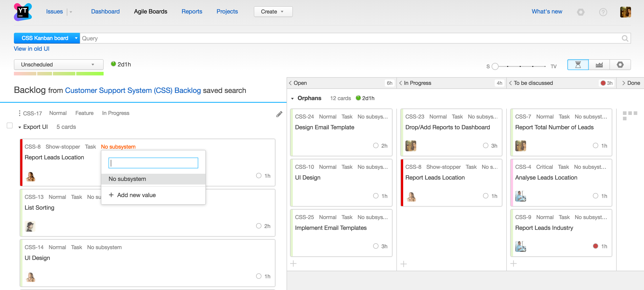Screen dimensions: 644x290
Task: Toggle the red 1h circle on CSS-9 card
Action: (x=596, y=246)
